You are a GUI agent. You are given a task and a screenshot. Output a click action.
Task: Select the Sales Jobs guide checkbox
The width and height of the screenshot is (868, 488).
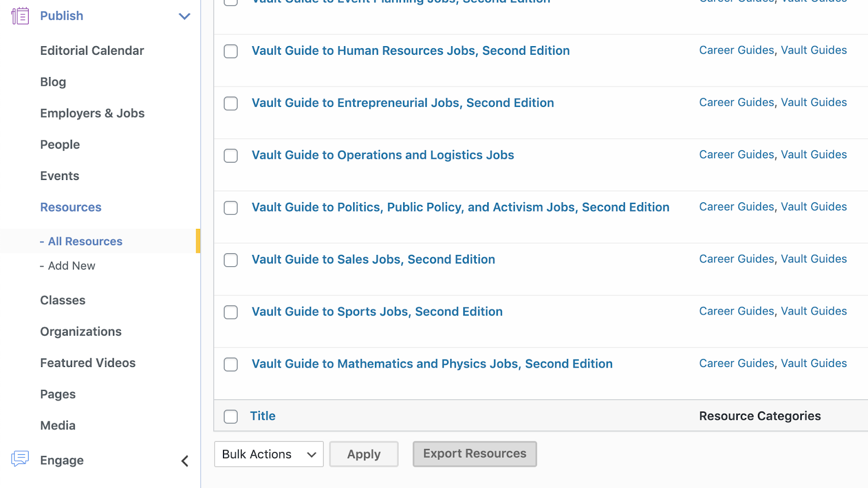click(231, 260)
